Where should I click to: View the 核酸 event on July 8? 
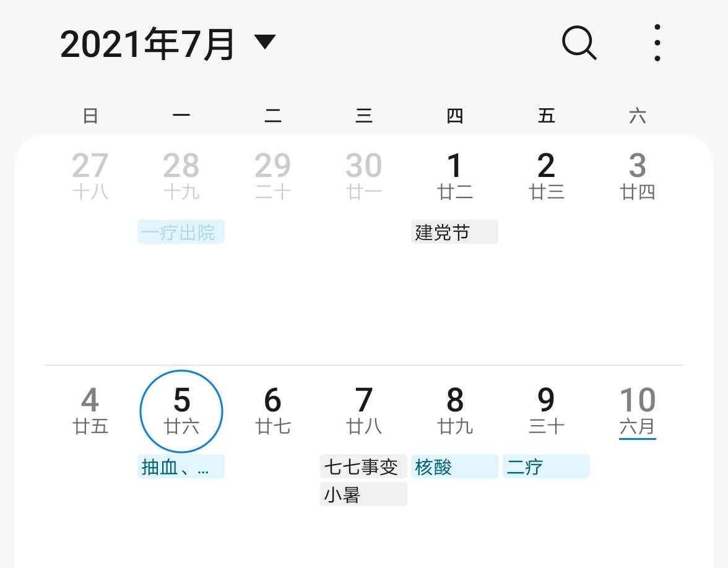click(x=454, y=468)
